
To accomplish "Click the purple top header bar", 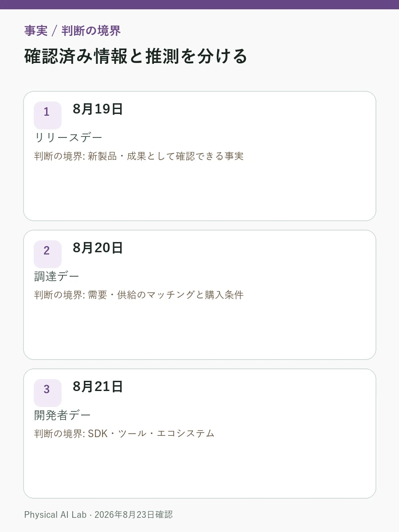I will tap(199, 4).
